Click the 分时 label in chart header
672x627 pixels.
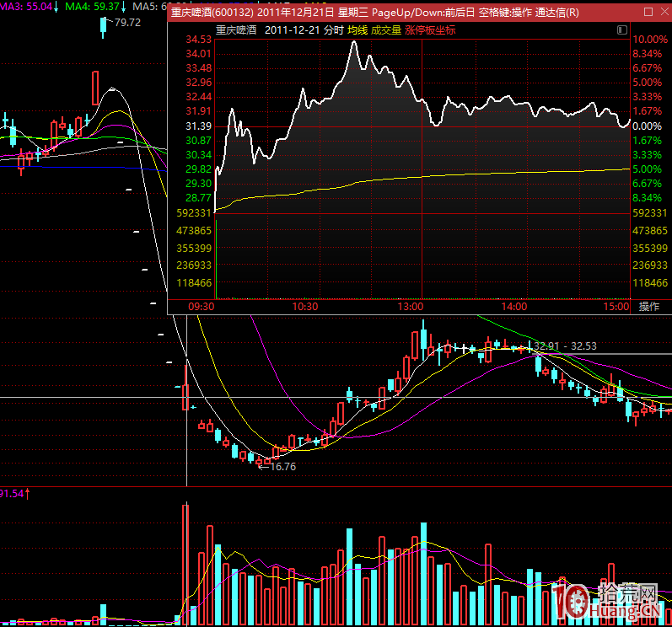click(x=333, y=30)
